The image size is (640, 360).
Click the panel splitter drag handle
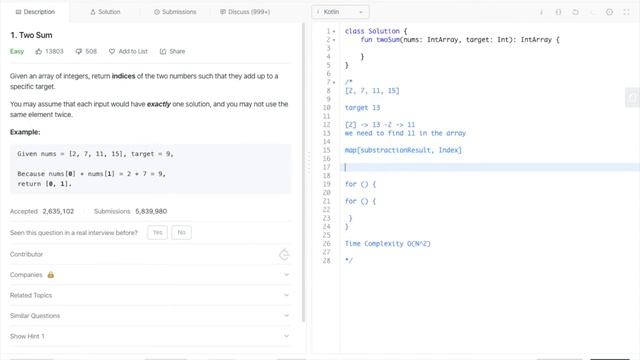pos(309,162)
